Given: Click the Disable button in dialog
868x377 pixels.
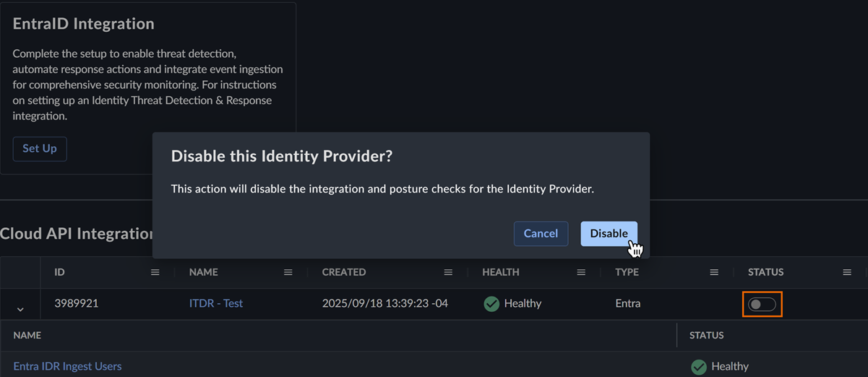Looking at the screenshot, I should [609, 234].
